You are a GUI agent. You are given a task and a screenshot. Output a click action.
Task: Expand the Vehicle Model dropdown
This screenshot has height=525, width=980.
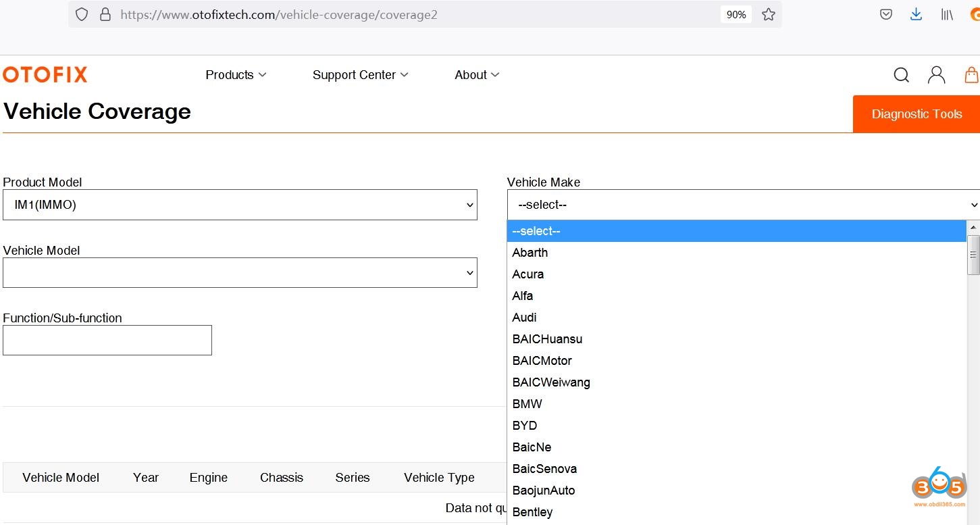pos(240,273)
